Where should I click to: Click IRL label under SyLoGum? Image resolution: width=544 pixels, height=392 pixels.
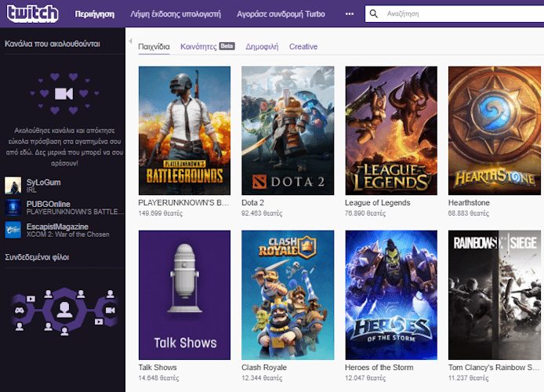[31, 190]
